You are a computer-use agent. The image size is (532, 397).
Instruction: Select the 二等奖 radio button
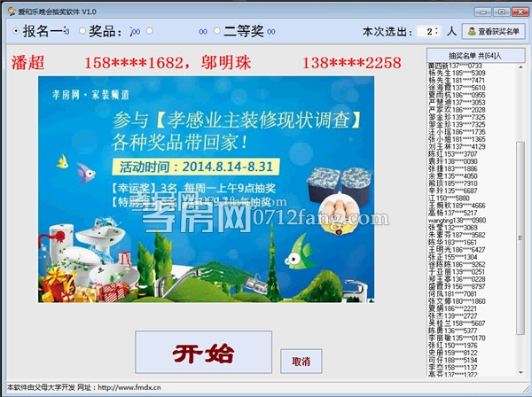click(x=218, y=31)
